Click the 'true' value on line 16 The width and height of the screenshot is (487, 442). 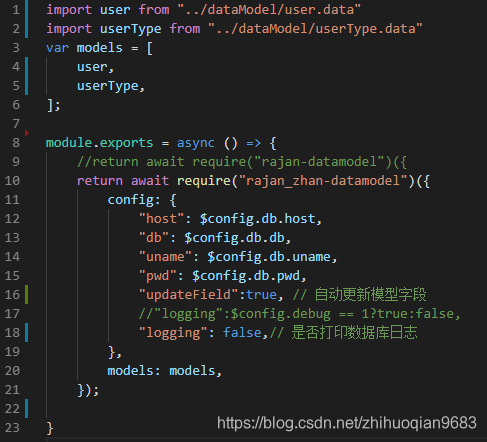tap(261, 295)
